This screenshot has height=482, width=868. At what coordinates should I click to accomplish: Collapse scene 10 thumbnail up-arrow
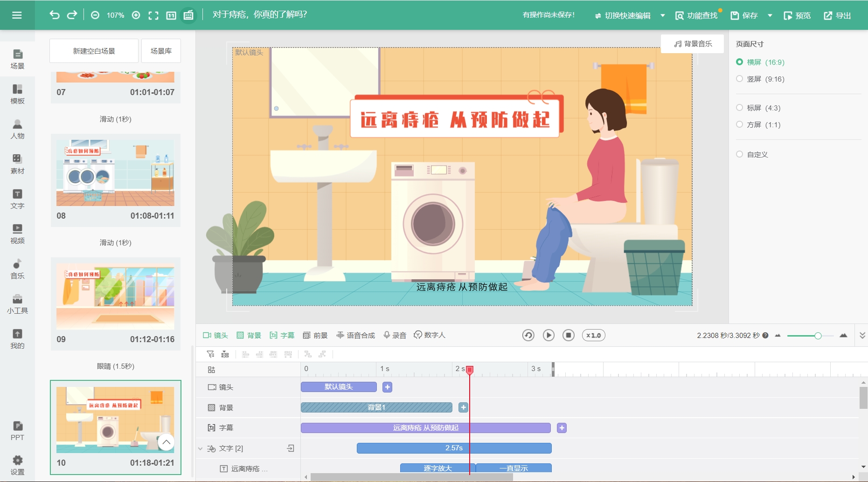(166, 442)
